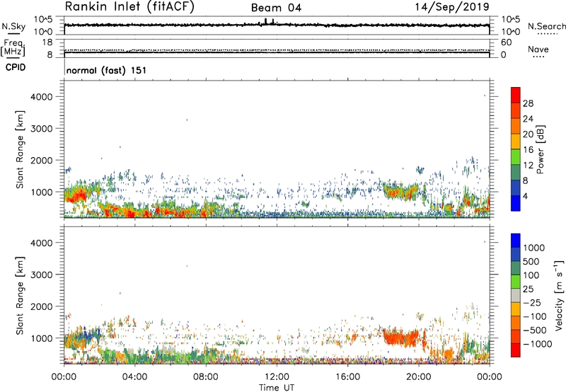566x392 pixels.
Task: Click the 'N.Sky' legend label
Action: click(13, 26)
